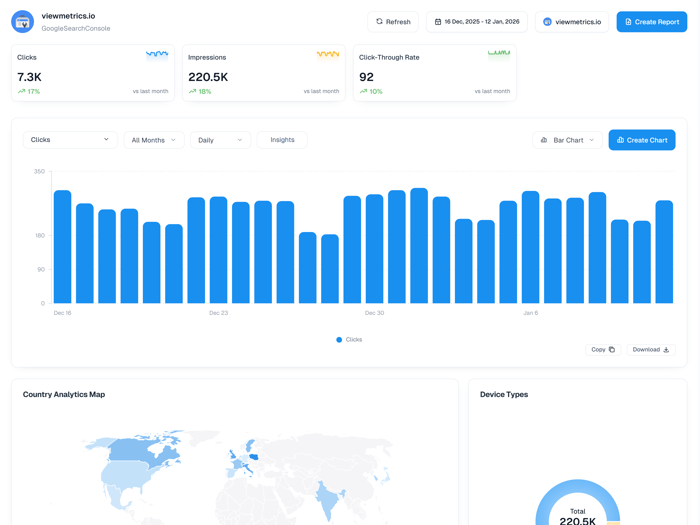Viewport: 700px width, 525px height.
Task: Click the document icon in Create Report
Action: 628,22
